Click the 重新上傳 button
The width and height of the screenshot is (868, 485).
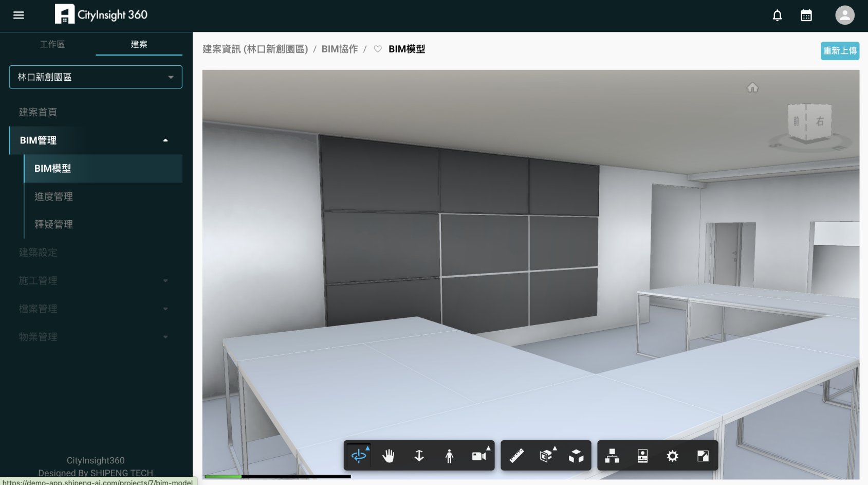[840, 51]
